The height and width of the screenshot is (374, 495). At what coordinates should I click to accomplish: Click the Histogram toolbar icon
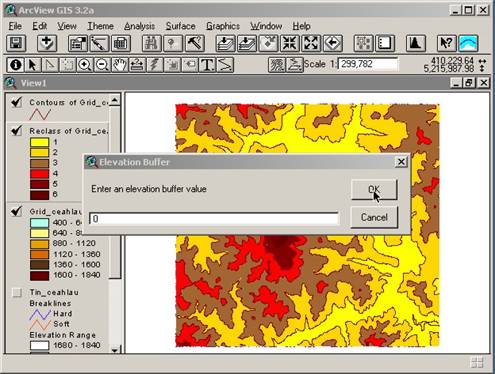415,43
